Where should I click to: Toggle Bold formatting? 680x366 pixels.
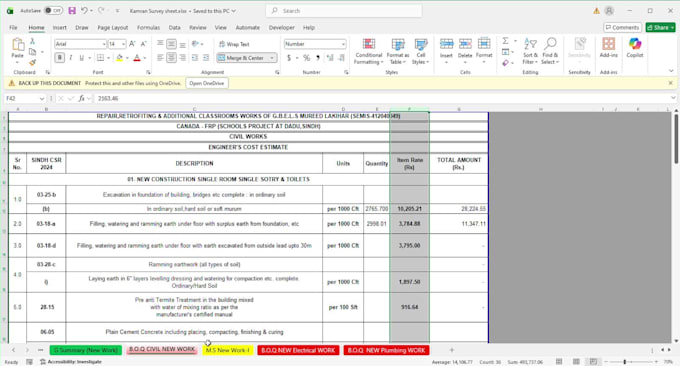[60, 58]
